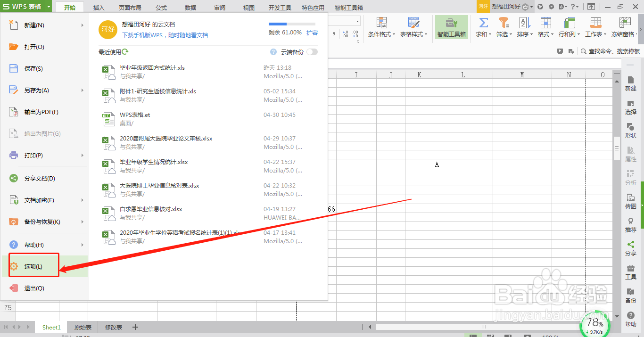Viewport: 644px width, 337px height.
Task: Switch to the 视图 tab
Action: tap(248, 8)
